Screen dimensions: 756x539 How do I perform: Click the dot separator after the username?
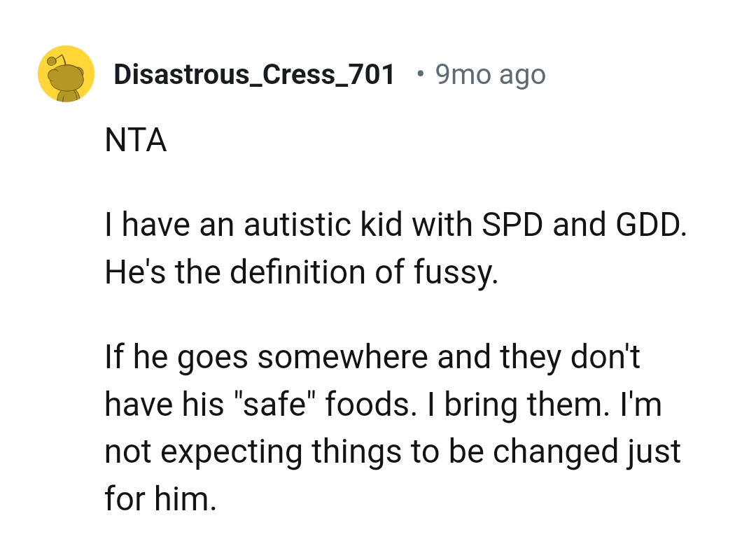coord(420,74)
